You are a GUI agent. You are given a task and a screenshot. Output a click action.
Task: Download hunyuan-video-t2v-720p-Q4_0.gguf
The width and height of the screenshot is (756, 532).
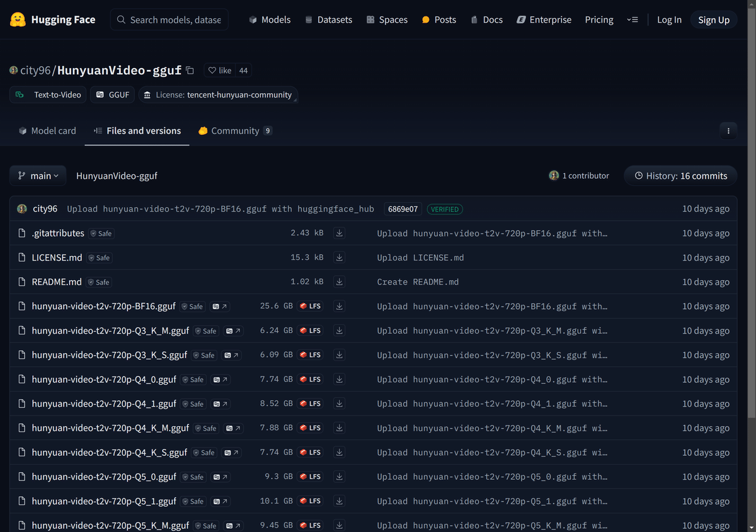[x=340, y=380]
